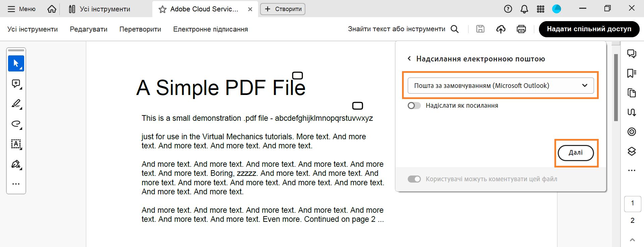This screenshot has width=644, height=247.
Task: Select the text box tool
Action: (x=16, y=144)
